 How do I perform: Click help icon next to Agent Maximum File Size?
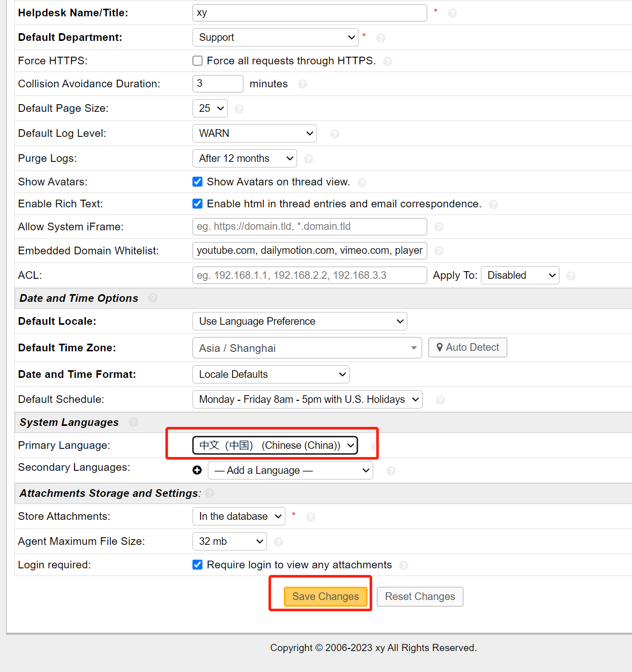point(278,542)
